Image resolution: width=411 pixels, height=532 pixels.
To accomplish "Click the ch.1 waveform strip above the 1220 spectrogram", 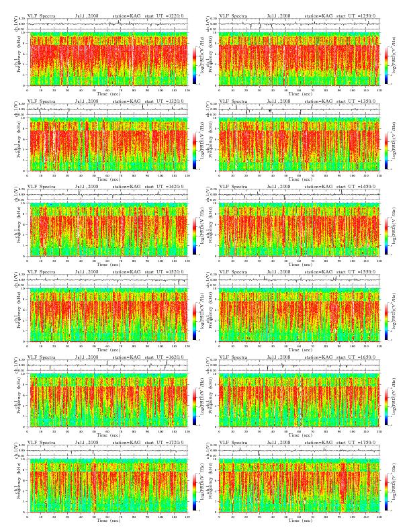I will point(107,24).
